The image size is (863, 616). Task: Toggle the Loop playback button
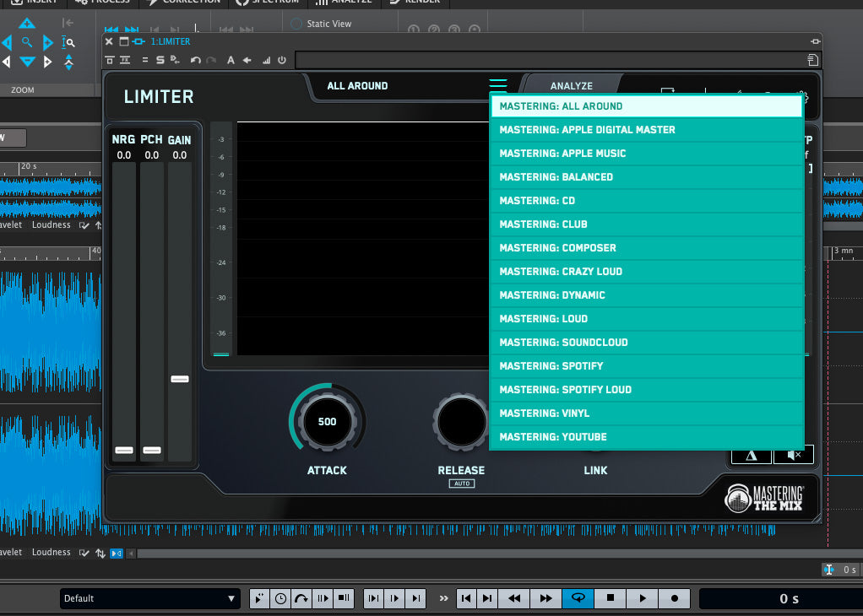coord(578,597)
